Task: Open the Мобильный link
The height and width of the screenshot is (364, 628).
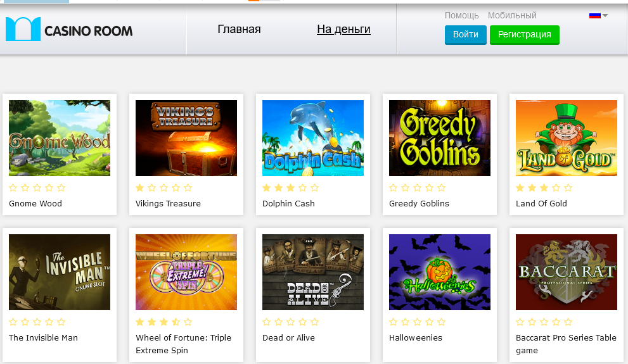Action: point(512,15)
